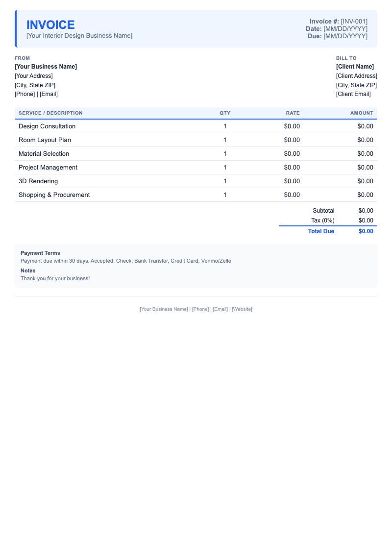Click the amount in the Room Layout Plan row

click(x=365, y=140)
